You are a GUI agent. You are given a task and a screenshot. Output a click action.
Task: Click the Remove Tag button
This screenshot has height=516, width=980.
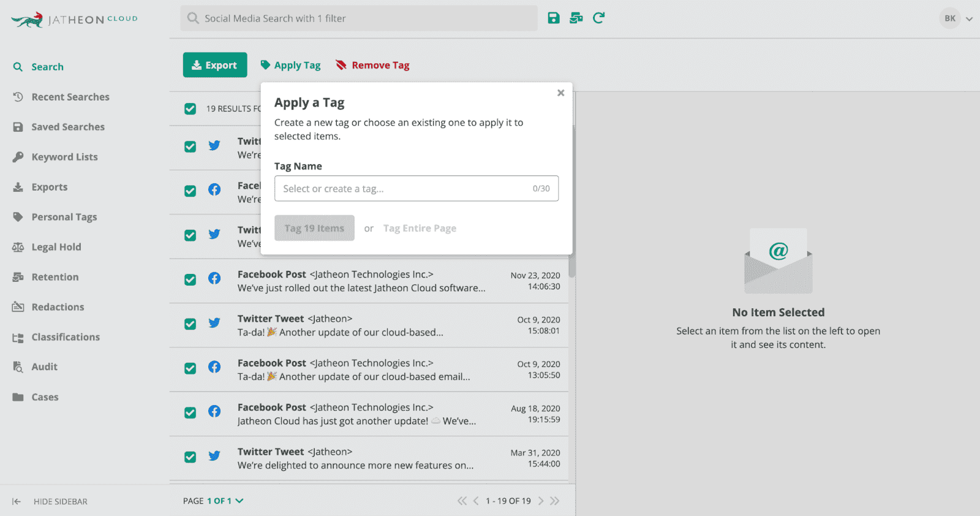point(372,65)
